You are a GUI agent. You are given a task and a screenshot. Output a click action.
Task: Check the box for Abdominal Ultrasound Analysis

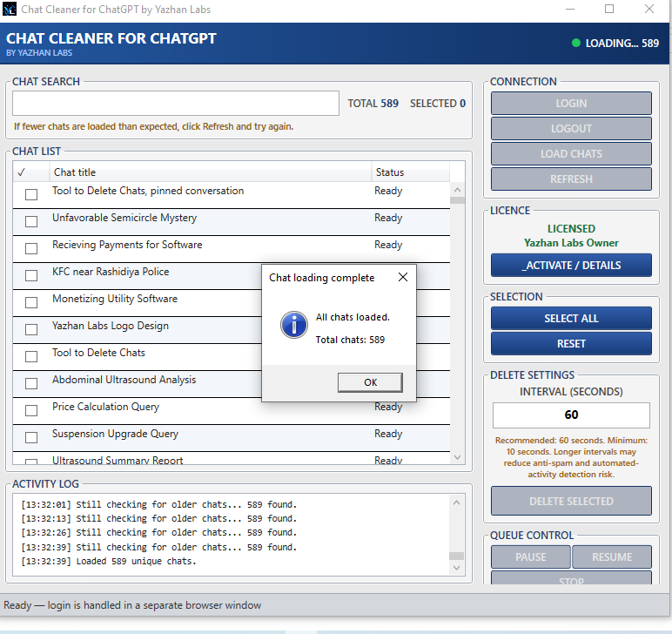[x=31, y=384]
